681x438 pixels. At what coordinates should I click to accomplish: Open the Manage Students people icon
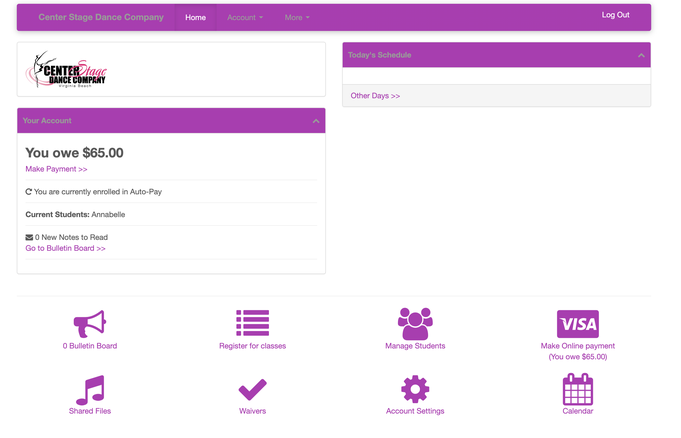[x=415, y=324]
